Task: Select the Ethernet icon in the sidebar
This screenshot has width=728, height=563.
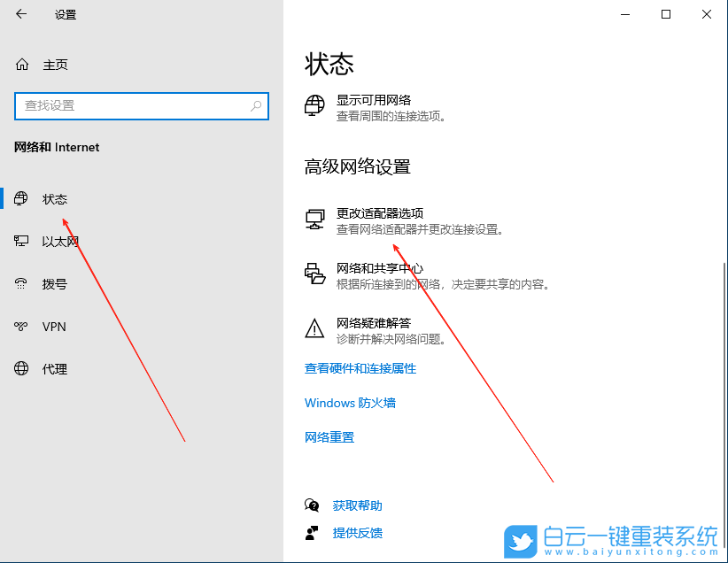Action: [20, 241]
